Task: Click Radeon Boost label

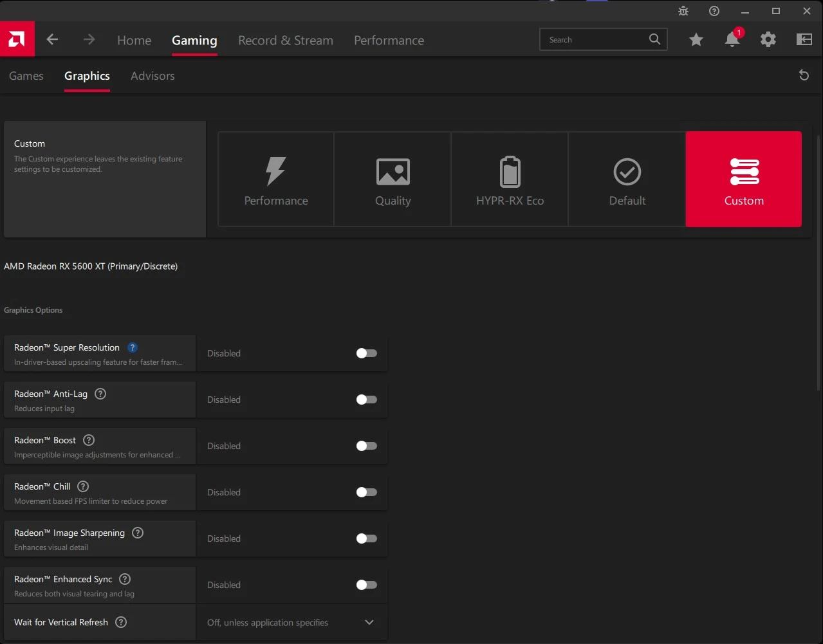Action: pos(45,440)
